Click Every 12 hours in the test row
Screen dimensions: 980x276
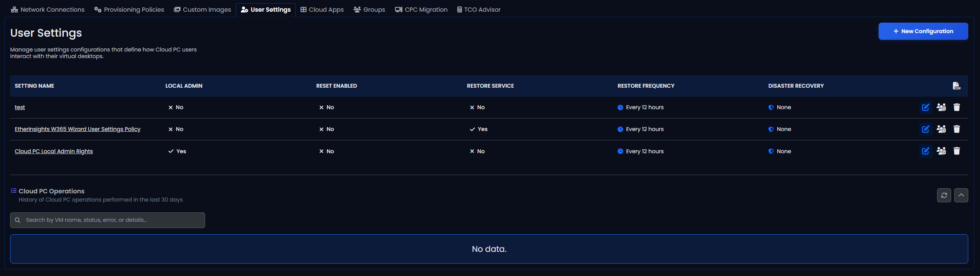click(x=640, y=107)
